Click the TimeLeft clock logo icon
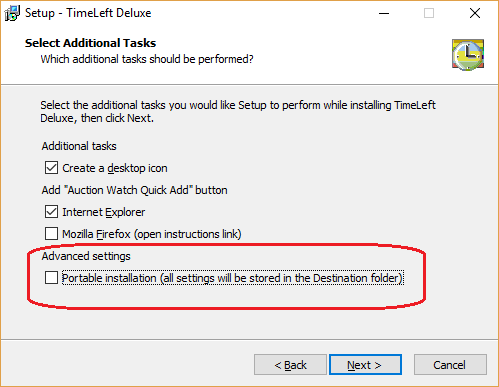The image size is (499, 387). [468, 55]
